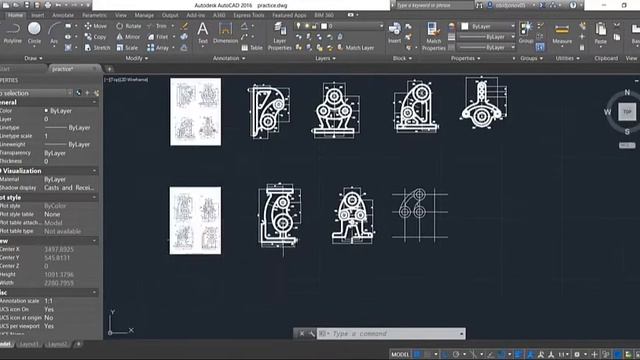Activate the Fillet tool

(158, 37)
